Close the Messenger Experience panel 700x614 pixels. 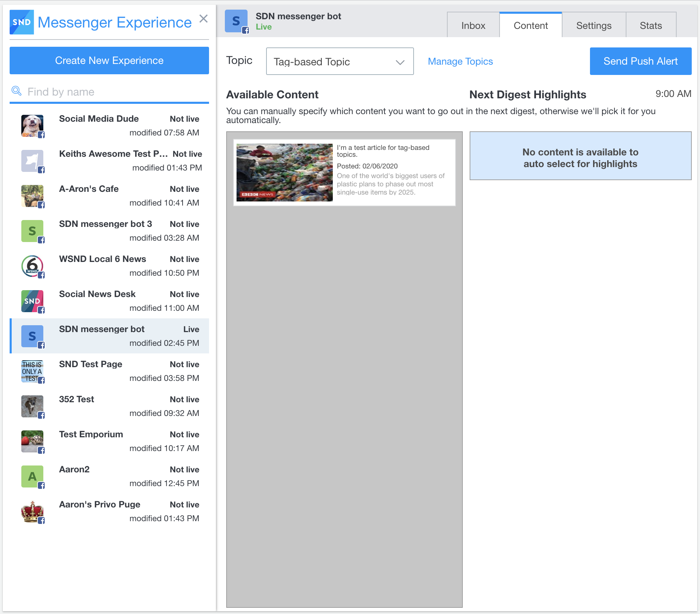click(x=204, y=19)
